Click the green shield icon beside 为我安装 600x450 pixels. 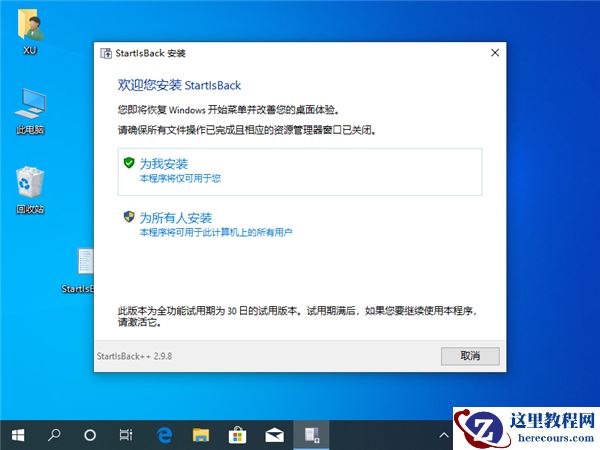pyautogui.click(x=129, y=163)
